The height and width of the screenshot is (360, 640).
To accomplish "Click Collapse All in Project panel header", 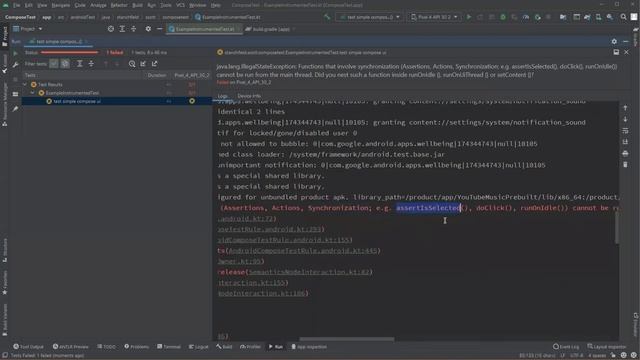I will click(133, 29).
